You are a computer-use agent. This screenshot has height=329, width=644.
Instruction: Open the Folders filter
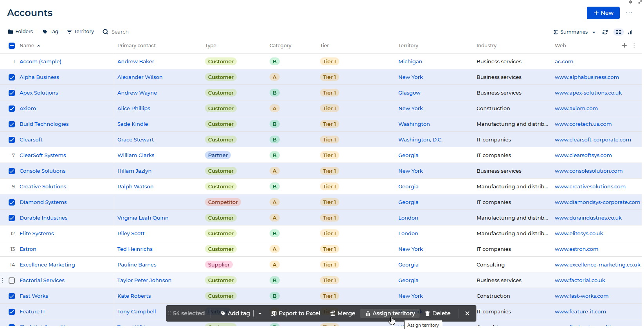(x=20, y=32)
